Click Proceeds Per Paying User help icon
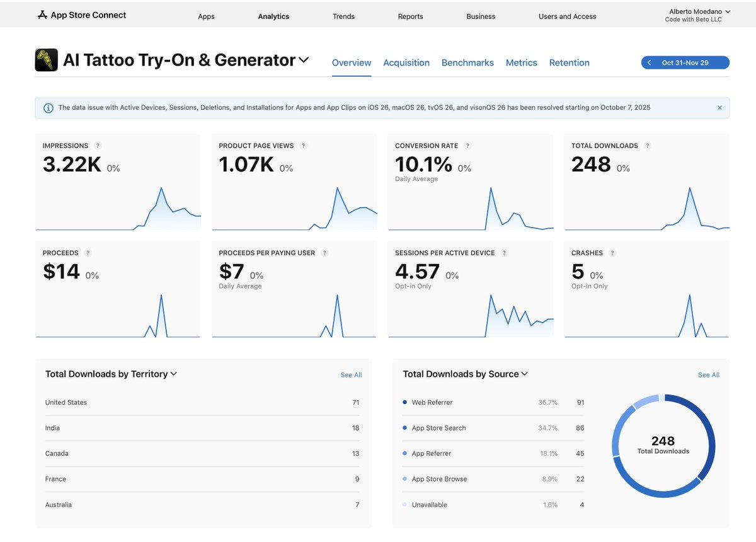This screenshot has width=756, height=542. 324,253
